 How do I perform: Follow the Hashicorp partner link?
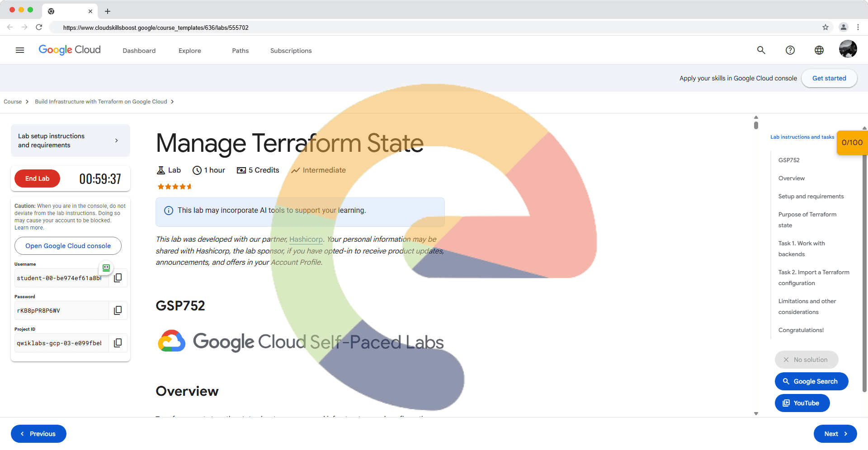[306, 239]
